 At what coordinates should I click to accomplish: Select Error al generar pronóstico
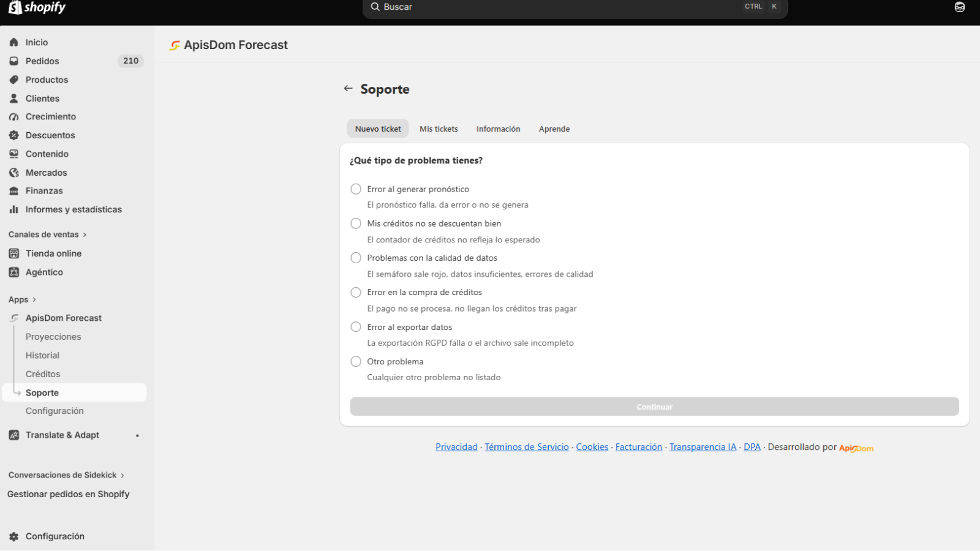(x=356, y=189)
